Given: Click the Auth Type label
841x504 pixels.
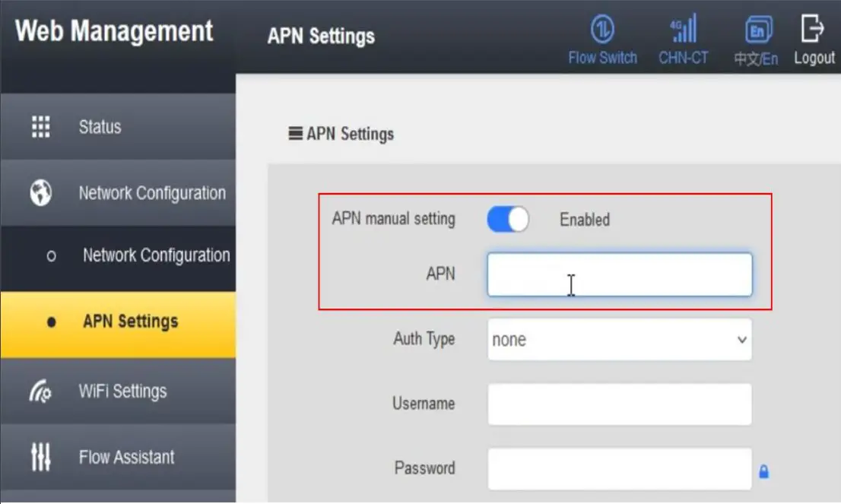Looking at the screenshot, I should [x=424, y=339].
